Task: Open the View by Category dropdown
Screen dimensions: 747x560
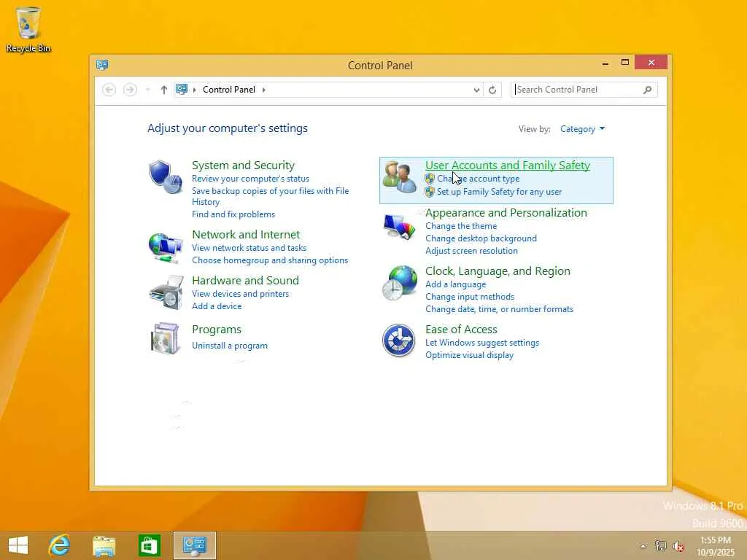Action: pos(582,129)
